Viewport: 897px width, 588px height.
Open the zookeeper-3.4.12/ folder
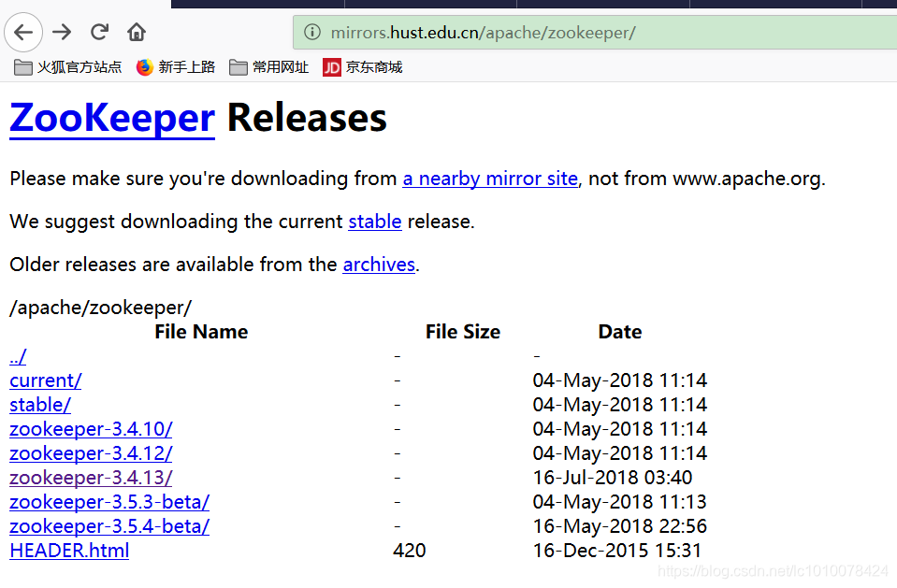(91, 453)
